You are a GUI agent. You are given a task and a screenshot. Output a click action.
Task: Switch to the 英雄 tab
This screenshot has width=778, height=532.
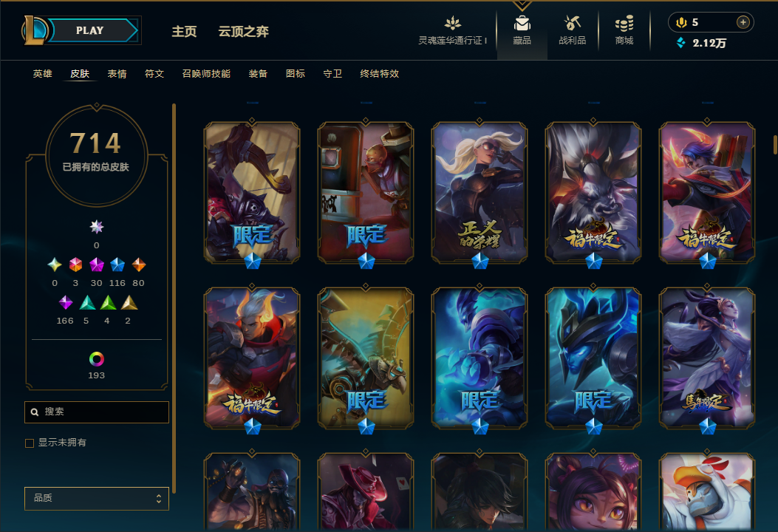click(x=43, y=73)
